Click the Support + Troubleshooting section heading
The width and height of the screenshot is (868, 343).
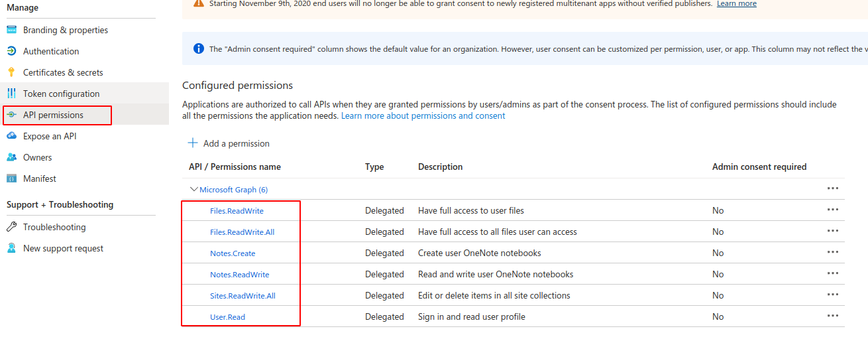tap(60, 204)
